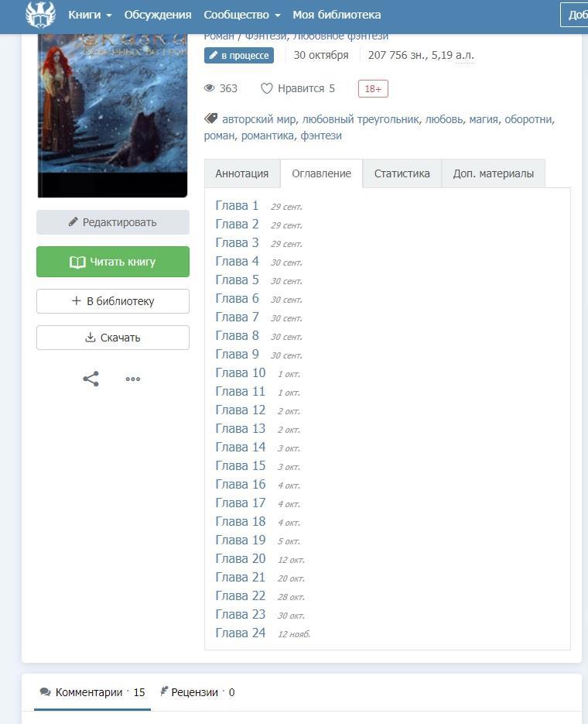588x724 pixels.
Task: Open Моя библиотека in navigation
Action: pos(337,15)
